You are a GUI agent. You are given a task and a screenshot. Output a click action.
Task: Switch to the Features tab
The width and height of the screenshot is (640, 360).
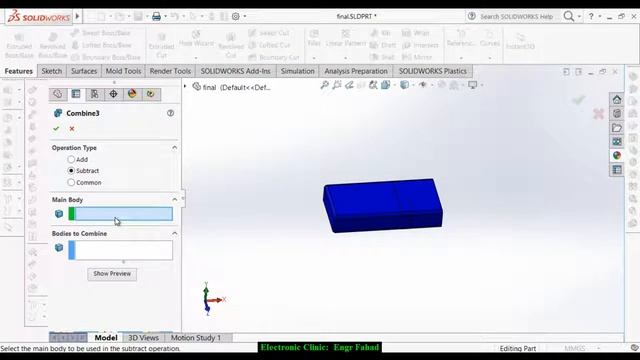18,71
